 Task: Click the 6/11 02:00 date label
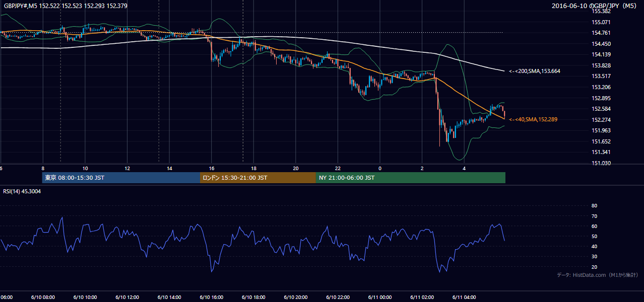[x=422, y=297]
